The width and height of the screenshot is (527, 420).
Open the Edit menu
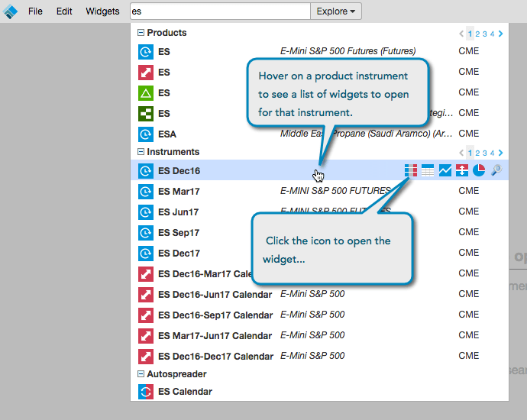[x=64, y=11]
